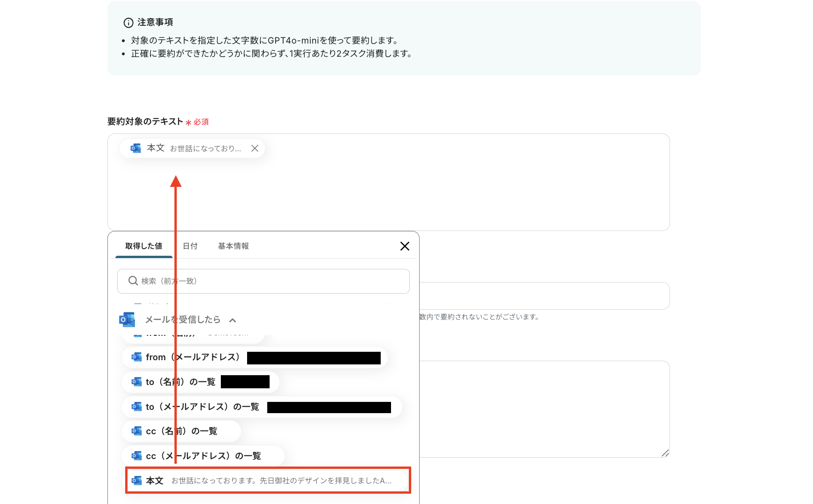Select the to（名前）の一覧 value
813x504 pixels.
[201, 382]
